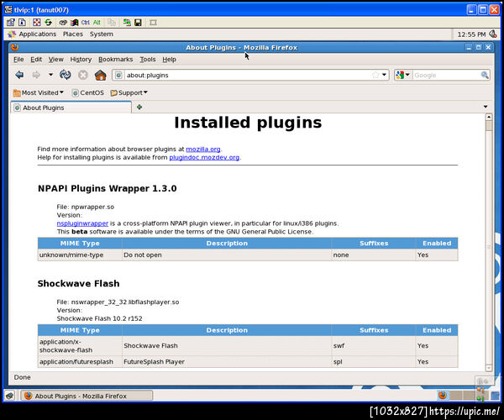
Task: Open the back/forward history dropdown
Action: 50,75
